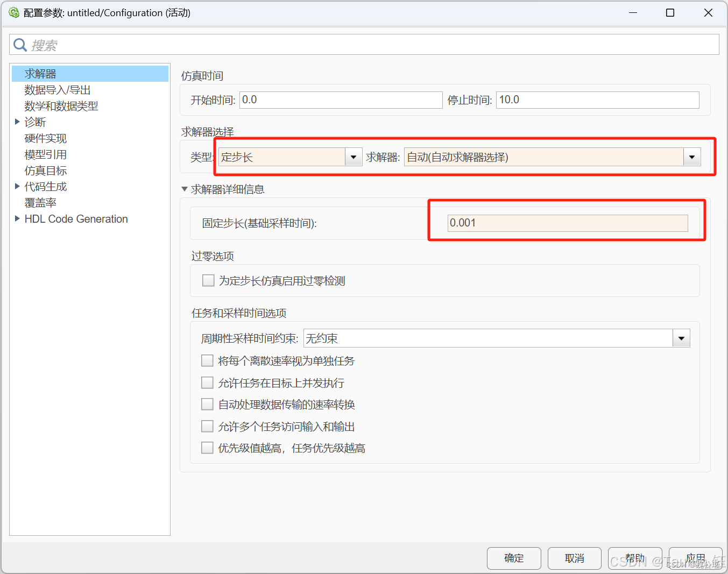Click the application icon in title bar
Image resolution: width=728 pixels, height=574 pixels.
pyautogui.click(x=13, y=12)
